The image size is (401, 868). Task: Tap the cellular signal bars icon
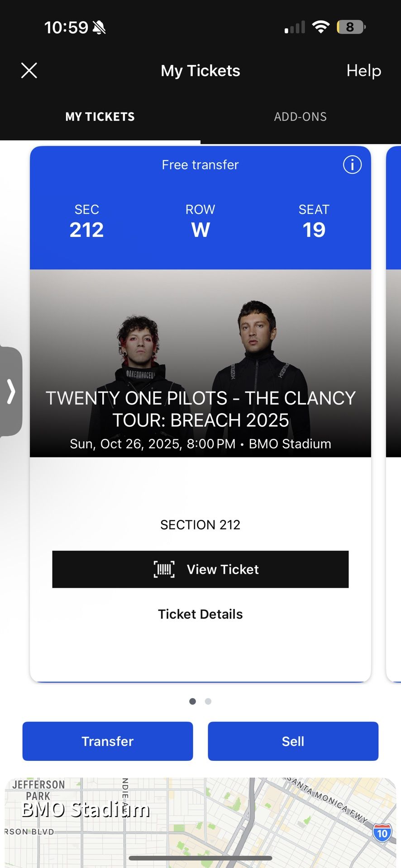tap(295, 26)
